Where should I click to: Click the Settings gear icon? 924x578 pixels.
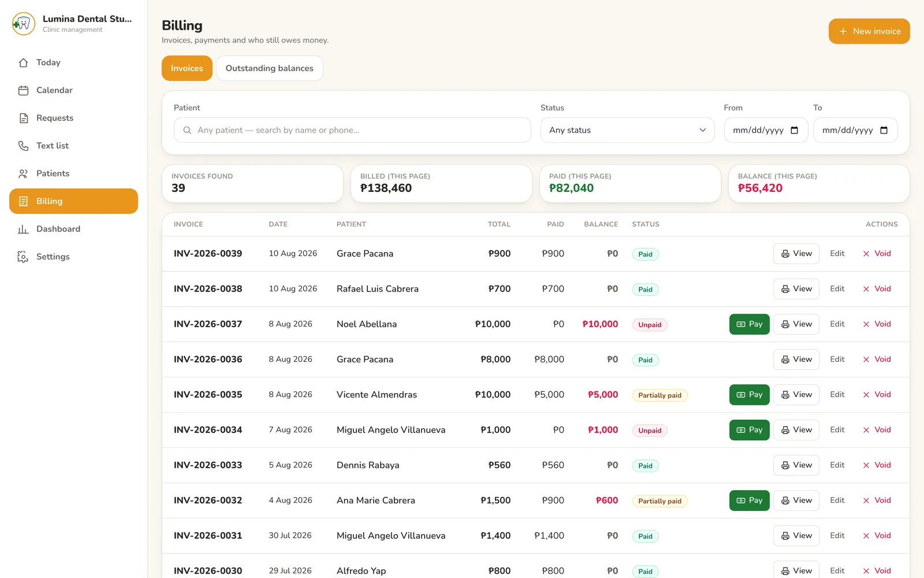point(23,257)
